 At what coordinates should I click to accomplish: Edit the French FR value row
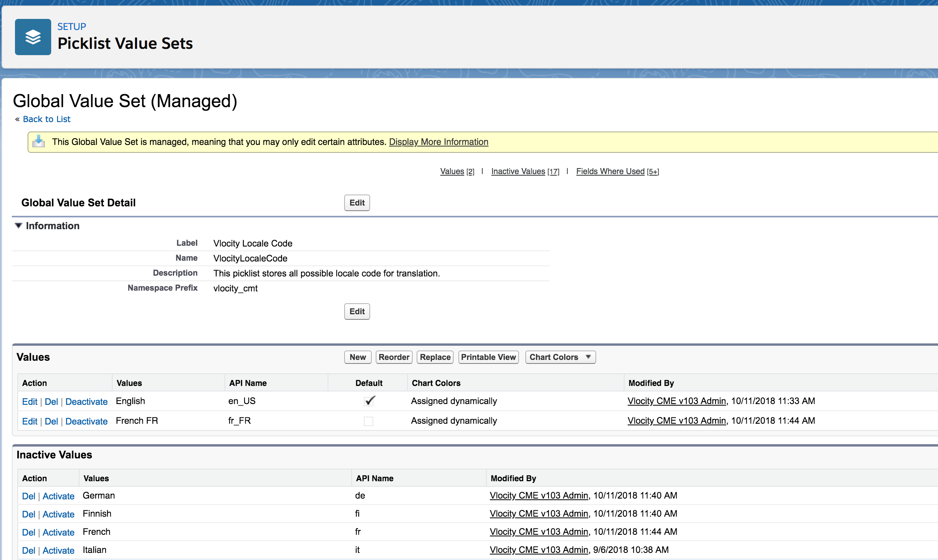pyautogui.click(x=30, y=421)
